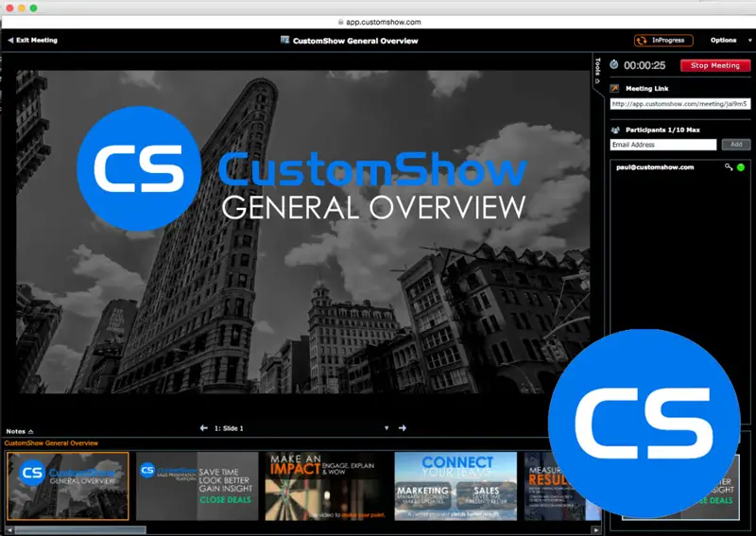
Task: Click key icon next to paul@customshow.com
Action: pos(729,167)
